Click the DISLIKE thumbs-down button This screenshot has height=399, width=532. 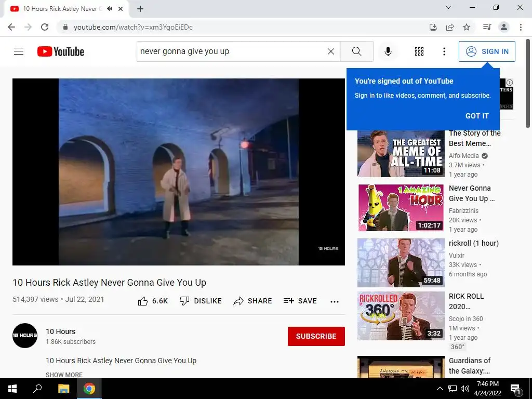(201, 301)
